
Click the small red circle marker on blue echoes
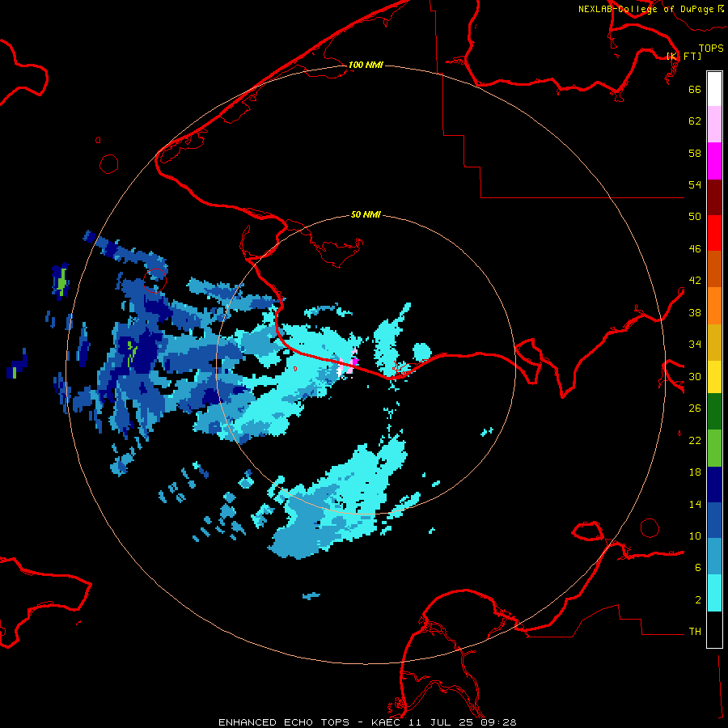[154, 281]
